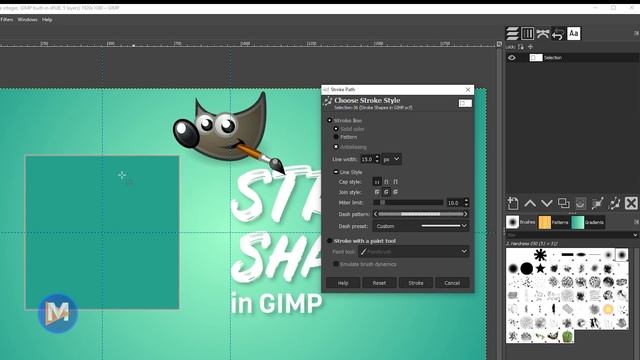Close the Stroke Path dialog
The height and width of the screenshot is (360, 640).
(468, 89)
